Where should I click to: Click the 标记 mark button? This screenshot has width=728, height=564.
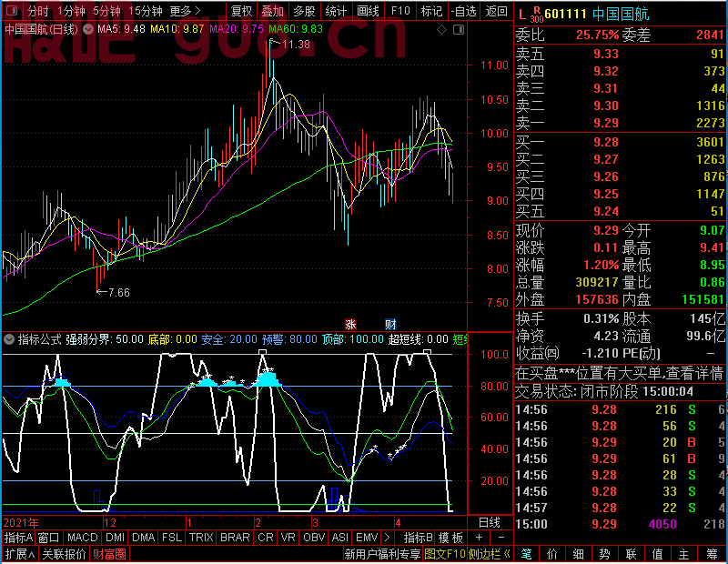[x=431, y=11]
